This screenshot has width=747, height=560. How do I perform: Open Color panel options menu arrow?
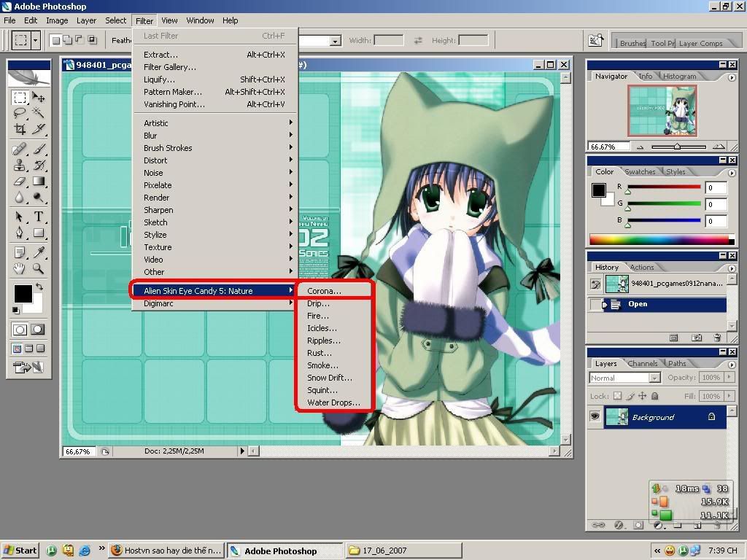coord(732,173)
